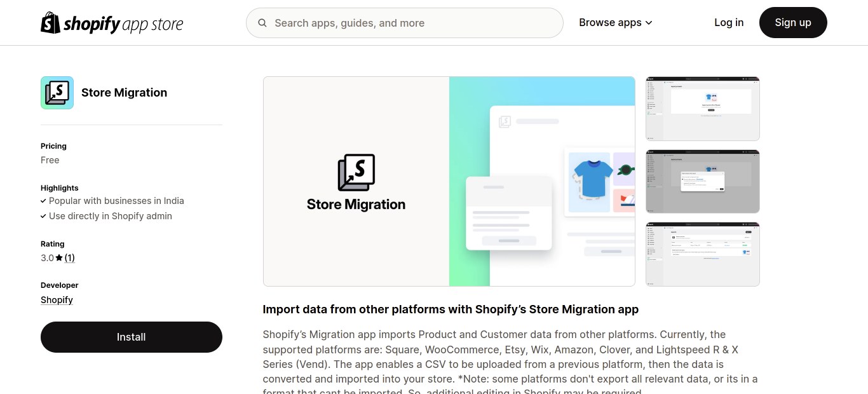Click the Install button
The width and height of the screenshot is (868, 394).
pos(131,337)
